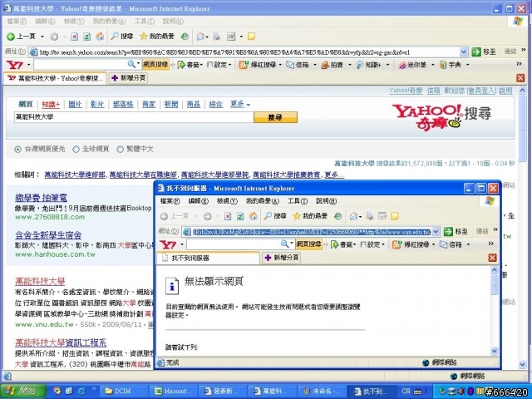Click error window vertical scrollbar down arrow
The height and width of the screenshot is (399, 532).
495,351
